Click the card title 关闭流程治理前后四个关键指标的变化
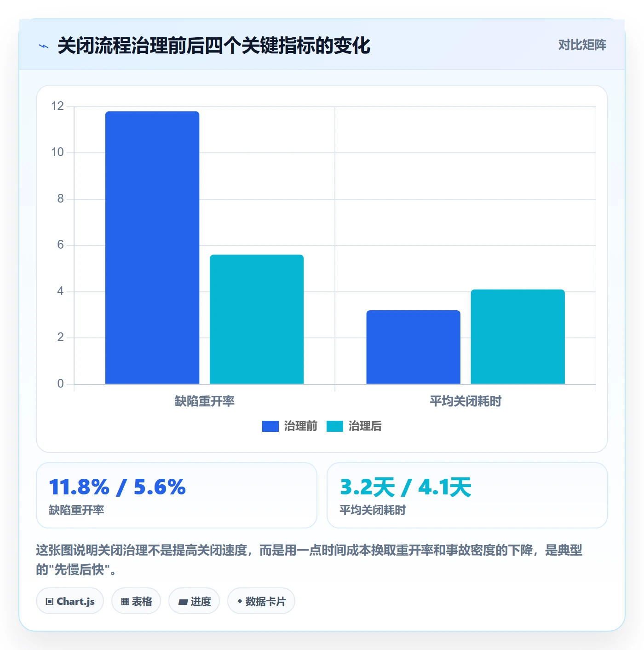 click(214, 46)
